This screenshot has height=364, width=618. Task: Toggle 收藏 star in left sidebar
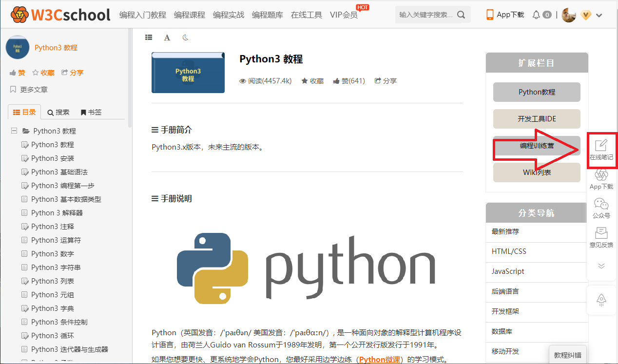[43, 73]
